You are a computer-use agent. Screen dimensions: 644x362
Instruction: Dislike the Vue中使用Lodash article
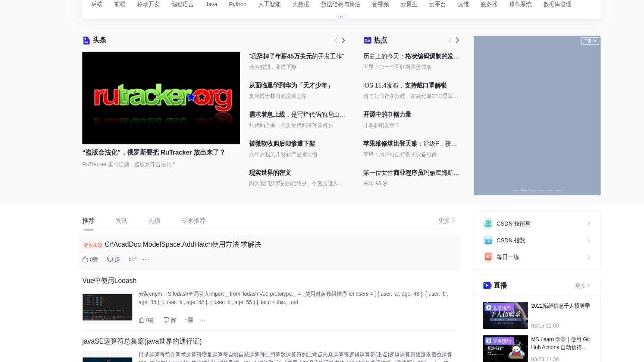click(170, 320)
